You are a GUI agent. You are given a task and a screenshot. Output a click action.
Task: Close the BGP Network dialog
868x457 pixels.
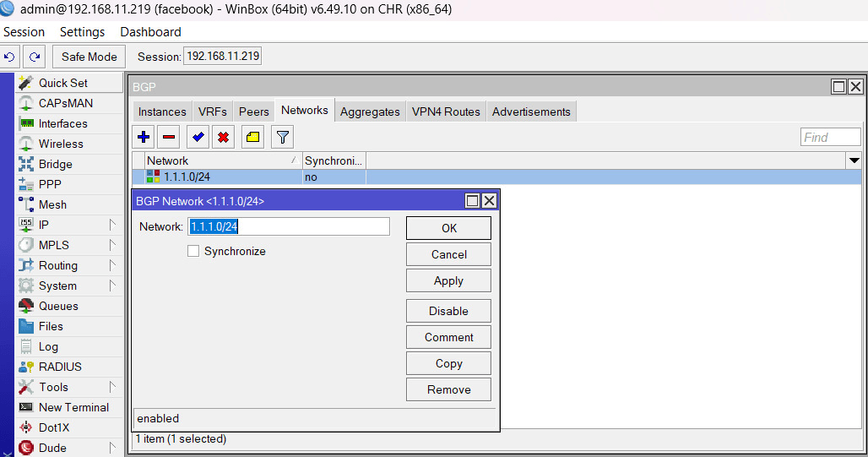489,200
